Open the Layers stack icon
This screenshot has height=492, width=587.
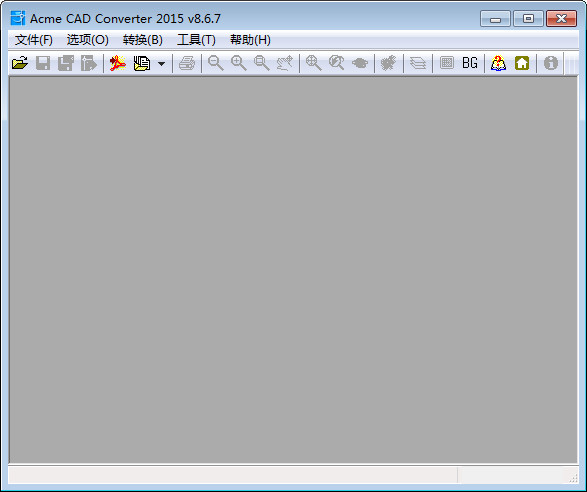point(418,63)
